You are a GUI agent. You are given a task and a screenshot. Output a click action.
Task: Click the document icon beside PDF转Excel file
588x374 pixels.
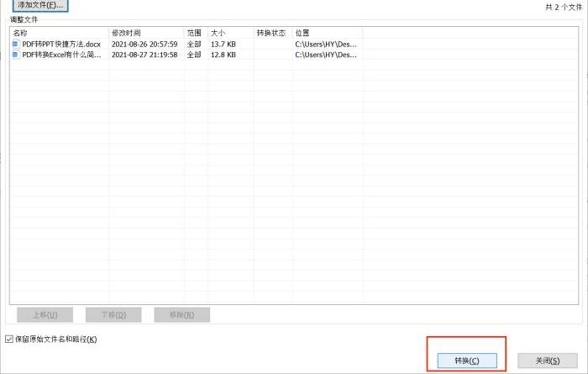coord(15,55)
